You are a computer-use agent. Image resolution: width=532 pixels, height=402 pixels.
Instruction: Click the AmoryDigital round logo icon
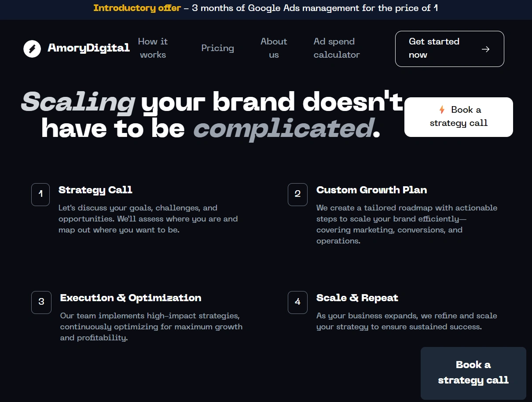(x=32, y=48)
